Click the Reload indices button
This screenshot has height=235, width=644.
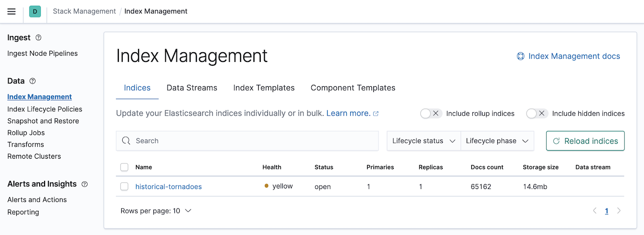(x=586, y=141)
